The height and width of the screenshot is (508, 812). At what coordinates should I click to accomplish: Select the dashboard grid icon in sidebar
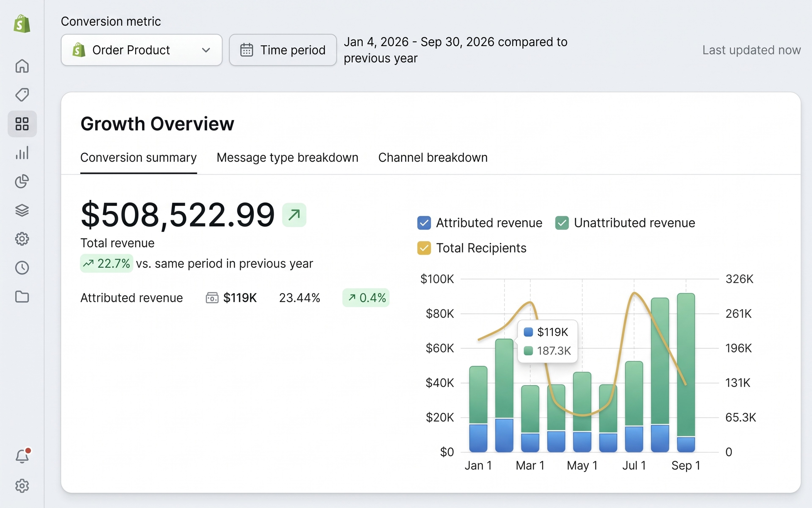22,124
